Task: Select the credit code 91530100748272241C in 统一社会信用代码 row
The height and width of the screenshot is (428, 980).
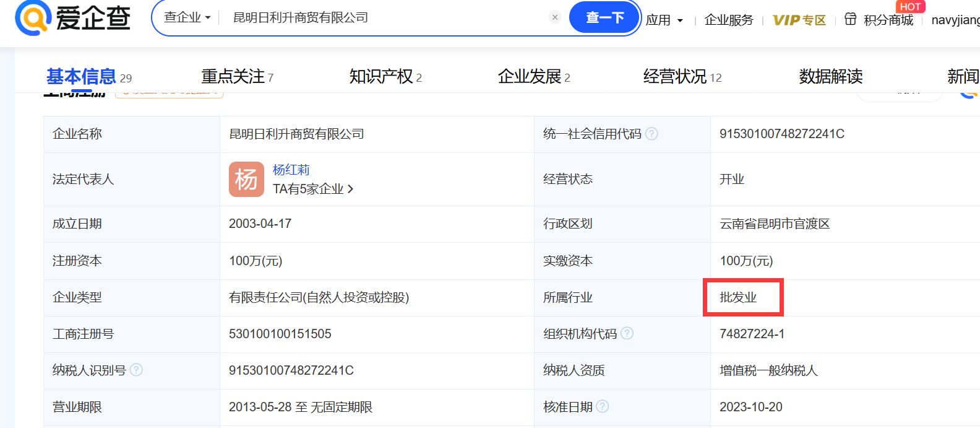Action: point(782,134)
